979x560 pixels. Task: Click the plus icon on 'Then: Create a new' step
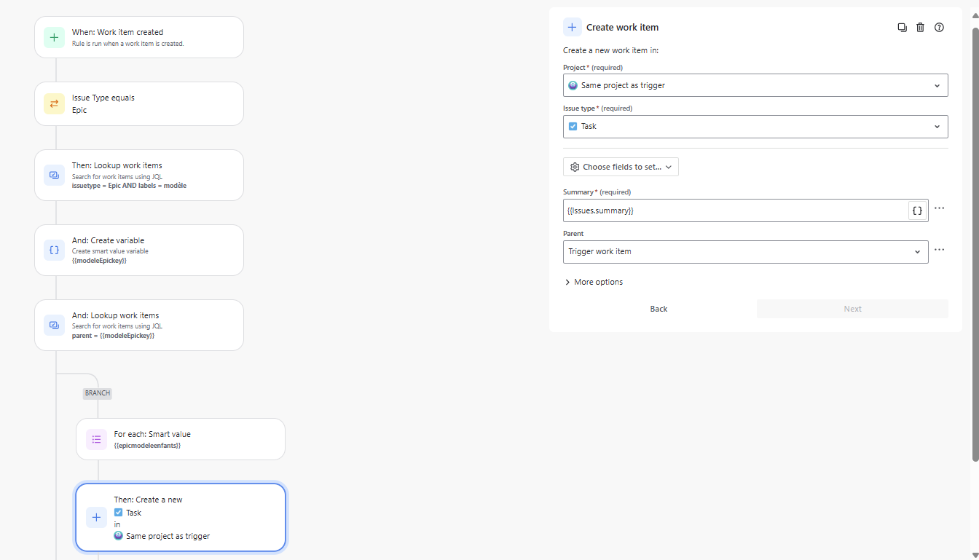(96, 517)
